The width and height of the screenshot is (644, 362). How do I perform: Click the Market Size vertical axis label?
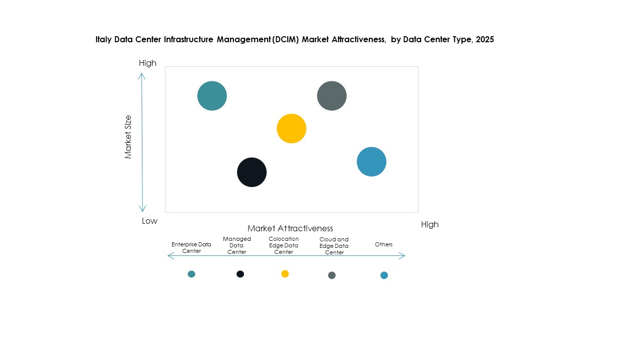pyautogui.click(x=129, y=139)
